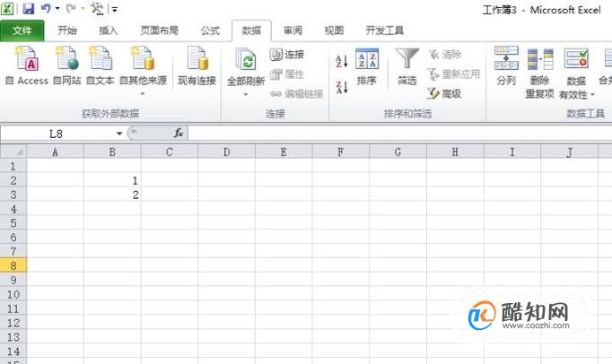The height and width of the screenshot is (364, 612).
Task: Open the 文件 (File) tab
Action: click(x=22, y=30)
